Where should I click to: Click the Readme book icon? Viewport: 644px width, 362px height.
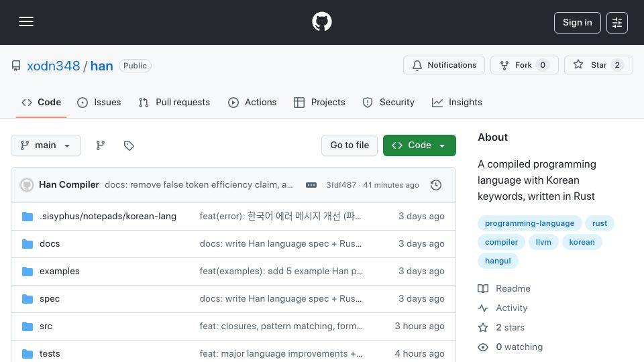(x=483, y=288)
